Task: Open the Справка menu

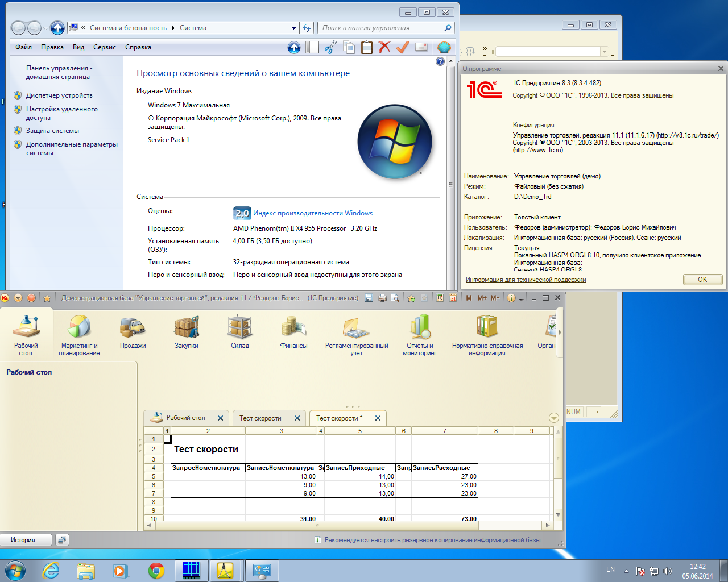Action: (x=138, y=47)
